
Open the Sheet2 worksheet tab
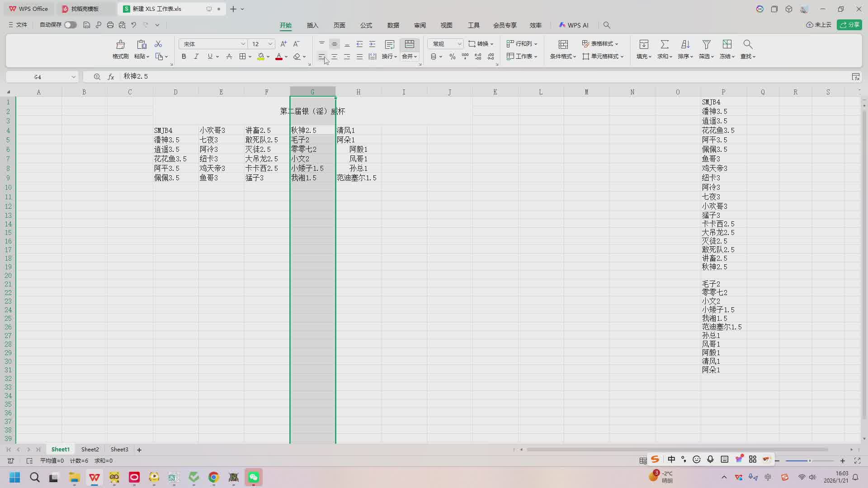point(90,450)
